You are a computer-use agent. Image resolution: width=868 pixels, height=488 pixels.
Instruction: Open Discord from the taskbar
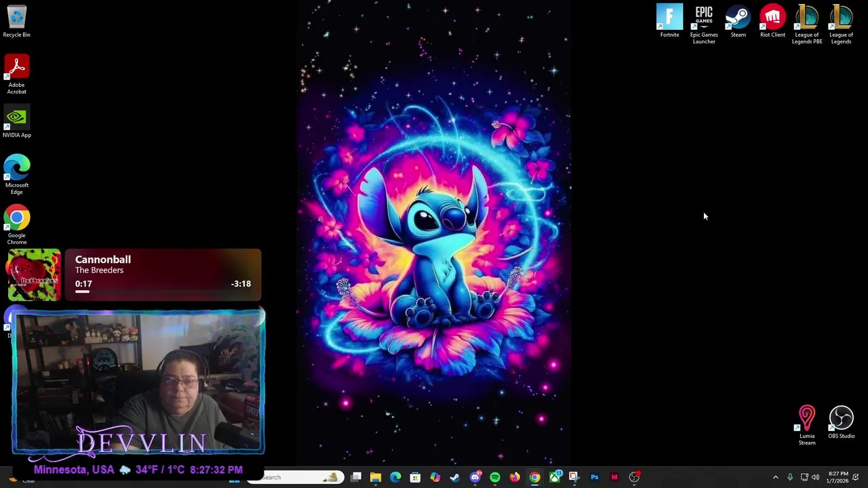coord(475,477)
